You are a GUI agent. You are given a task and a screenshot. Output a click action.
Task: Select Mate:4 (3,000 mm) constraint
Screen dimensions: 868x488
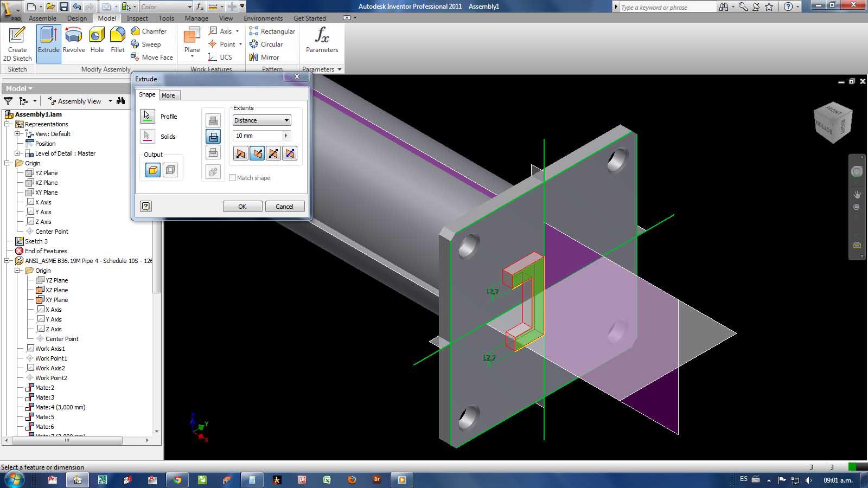60,407
